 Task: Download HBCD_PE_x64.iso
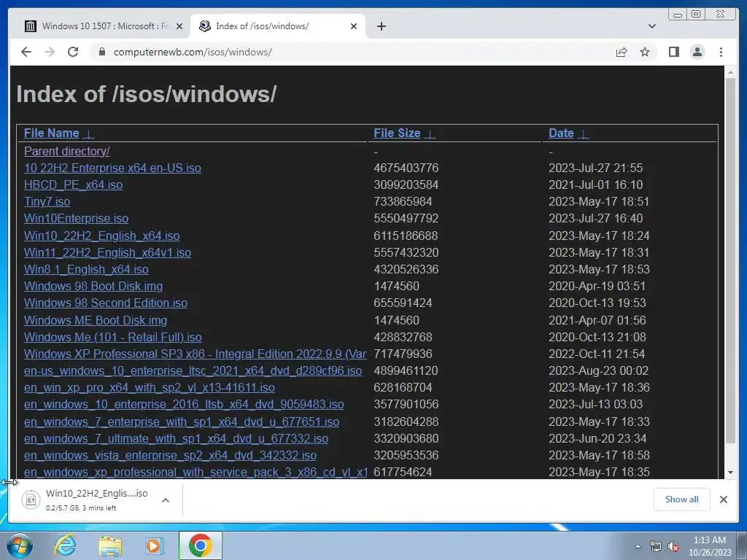click(x=74, y=184)
